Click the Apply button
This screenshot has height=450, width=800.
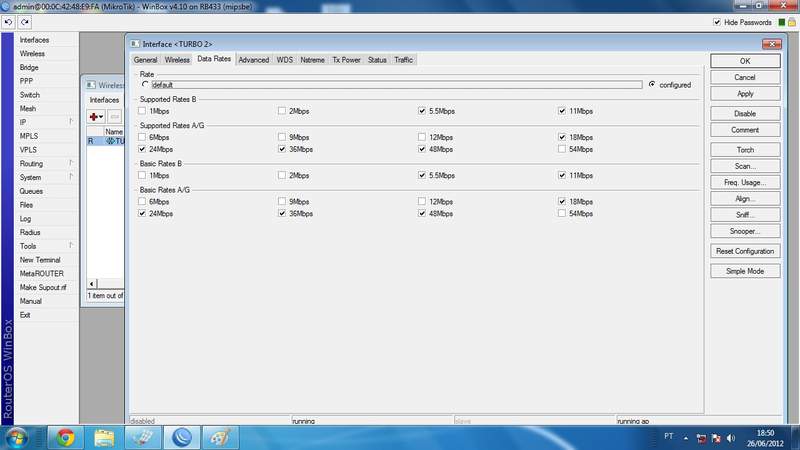coord(745,93)
